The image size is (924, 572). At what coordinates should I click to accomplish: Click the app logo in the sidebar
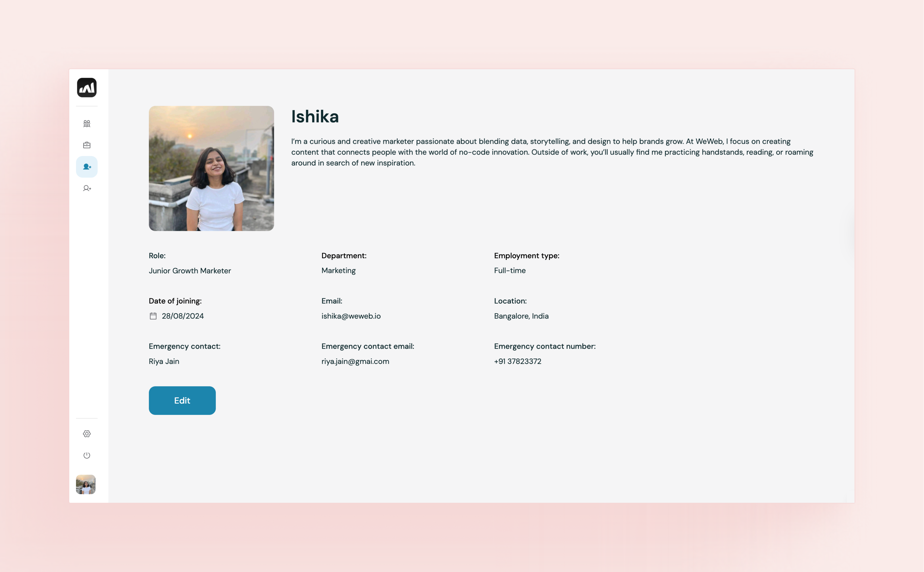[x=87, y=88]
